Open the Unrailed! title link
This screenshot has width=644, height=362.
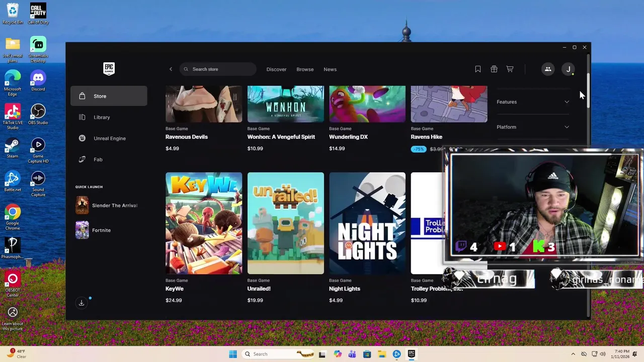(x=259, y=289)
